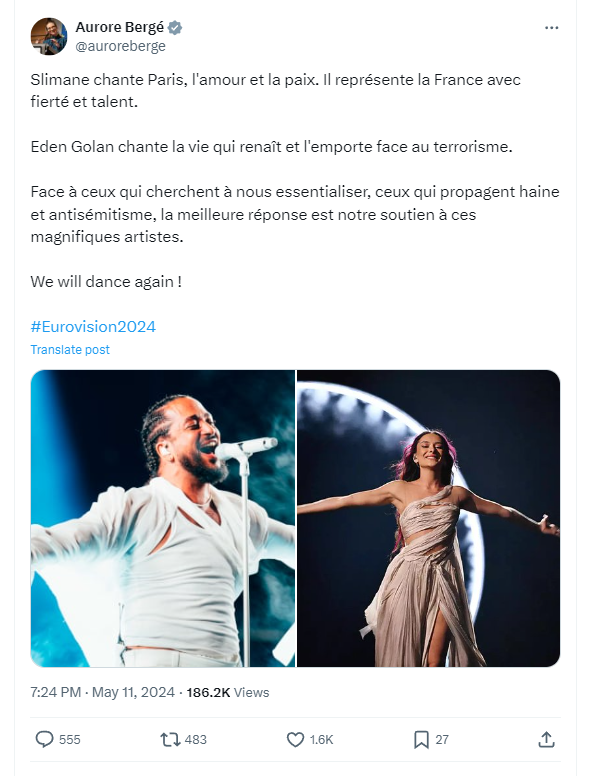Like the post with the heart icon
Viewport: 592px width, 776px height.
pyautogui.click(x=296, y=739)
